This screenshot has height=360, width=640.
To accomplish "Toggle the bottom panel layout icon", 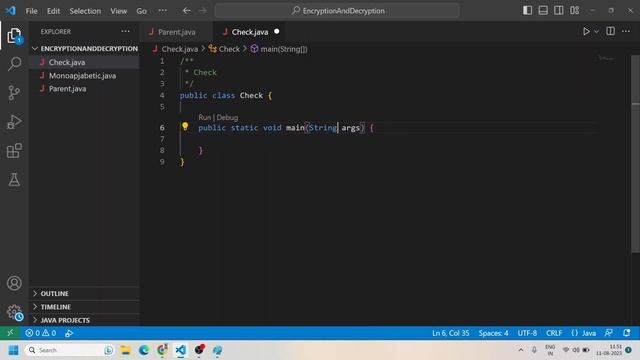I will click(543, 10).
